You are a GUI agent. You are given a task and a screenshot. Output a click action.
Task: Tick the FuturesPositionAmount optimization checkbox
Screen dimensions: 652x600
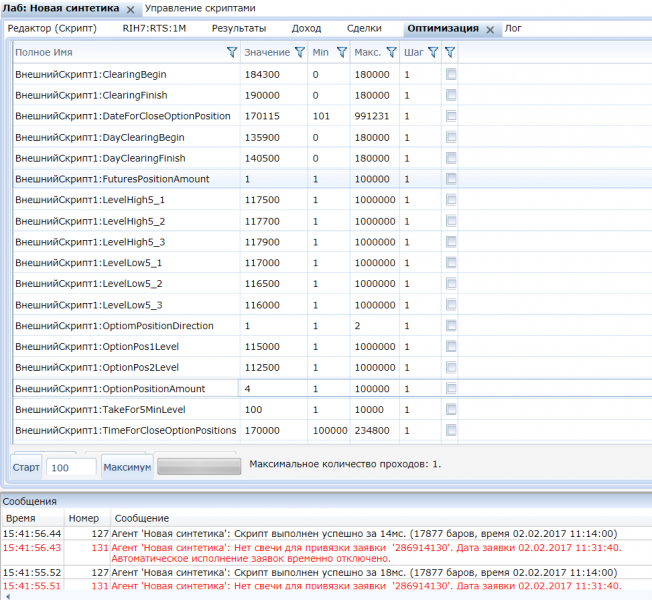(x=451, y=179)
